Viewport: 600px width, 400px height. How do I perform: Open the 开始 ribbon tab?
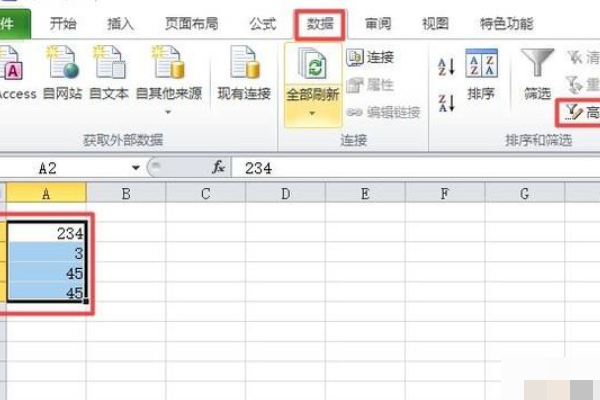[63, 24]
